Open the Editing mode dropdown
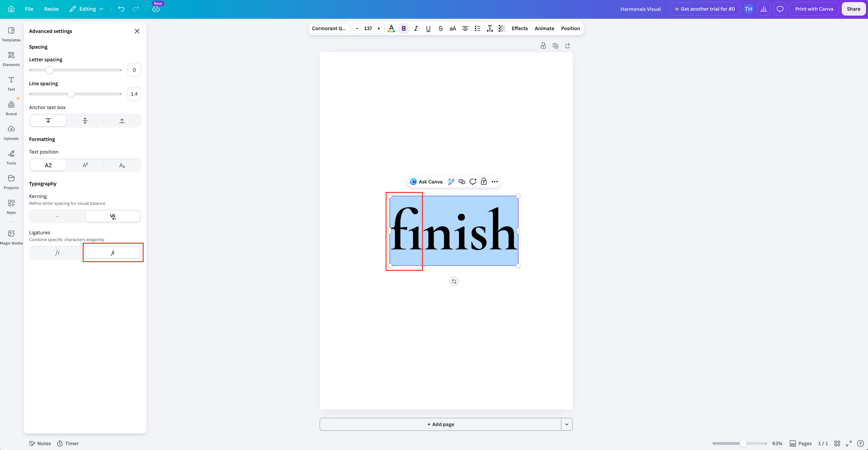 [86, 9]
